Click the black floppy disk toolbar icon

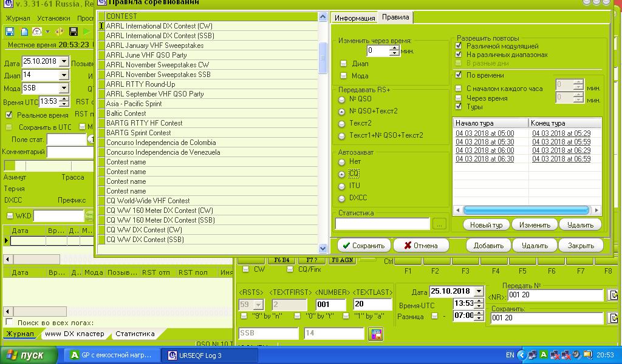tap(73, 32)
